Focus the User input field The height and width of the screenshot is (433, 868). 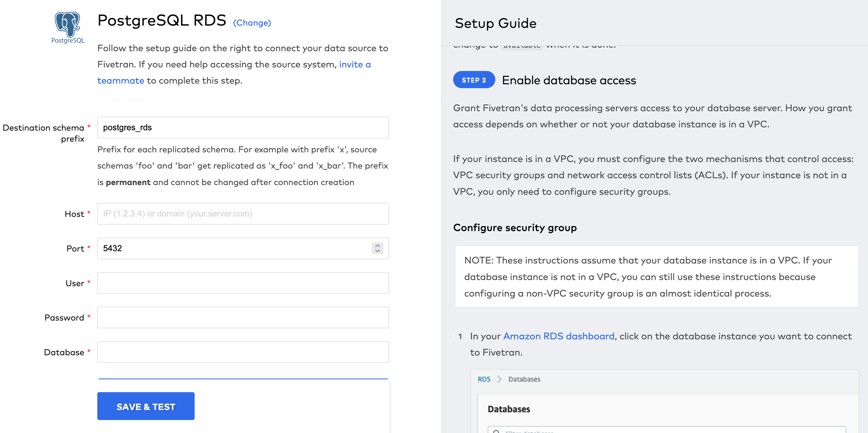[x=243, y=283]
